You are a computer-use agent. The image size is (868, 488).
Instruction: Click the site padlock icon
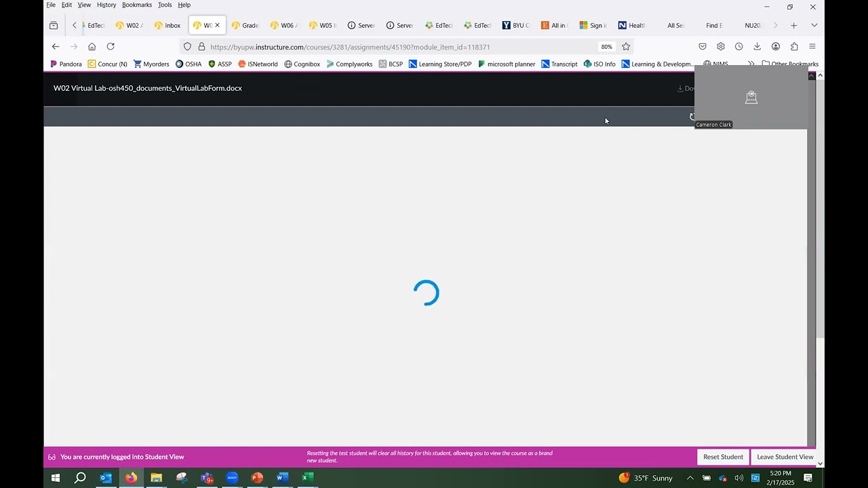tap(201, 47)
